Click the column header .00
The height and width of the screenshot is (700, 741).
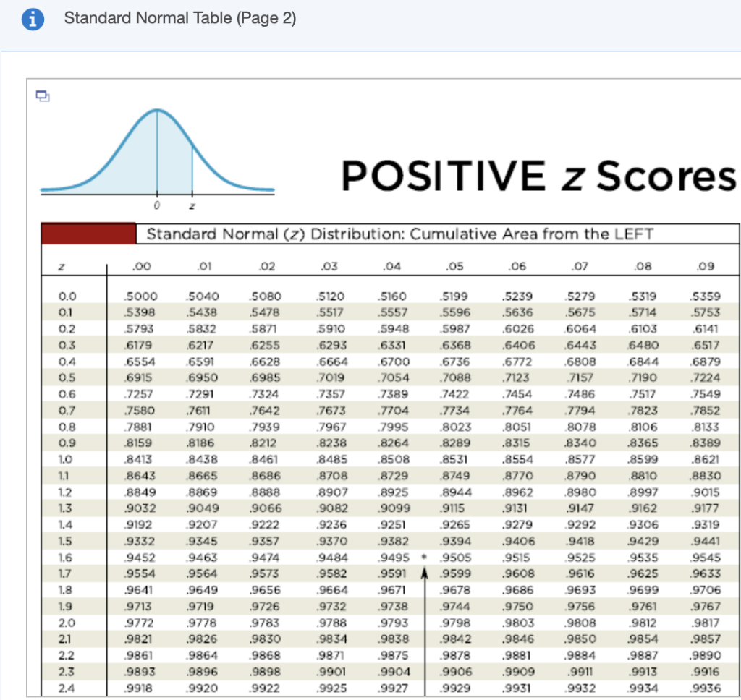pos(141,266)
